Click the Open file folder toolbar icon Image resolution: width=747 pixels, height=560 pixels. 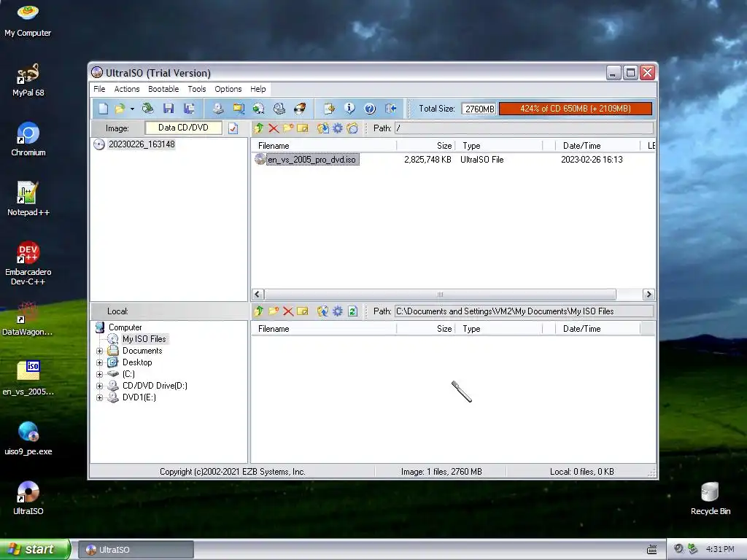(120, 109)
